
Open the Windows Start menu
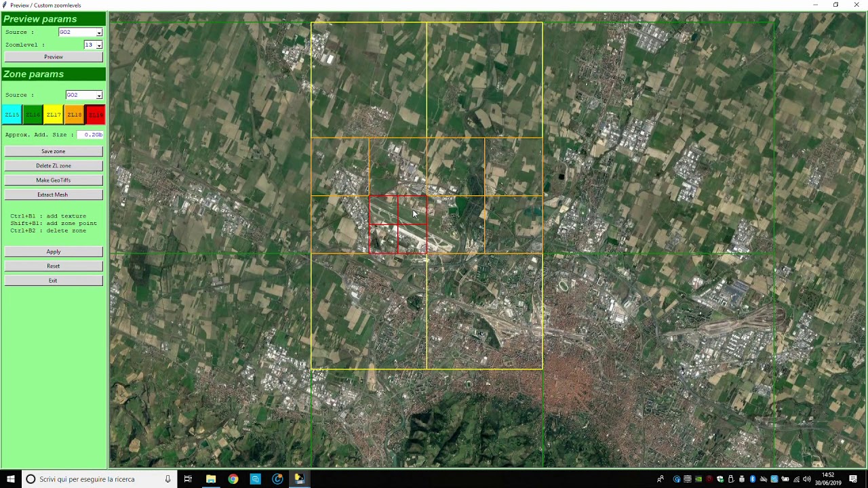point(9,479)
